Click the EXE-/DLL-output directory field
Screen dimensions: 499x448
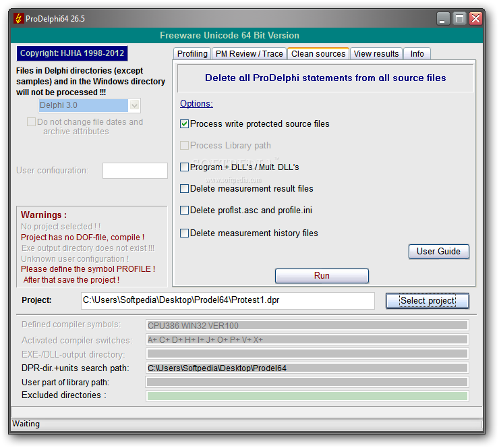click(x=307, y=354)
